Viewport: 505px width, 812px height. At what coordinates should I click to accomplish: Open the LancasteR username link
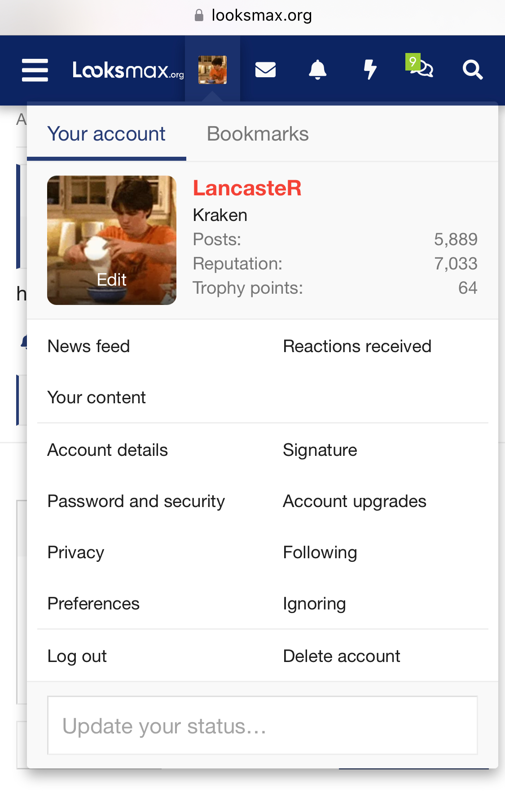[x=247, y=188]
